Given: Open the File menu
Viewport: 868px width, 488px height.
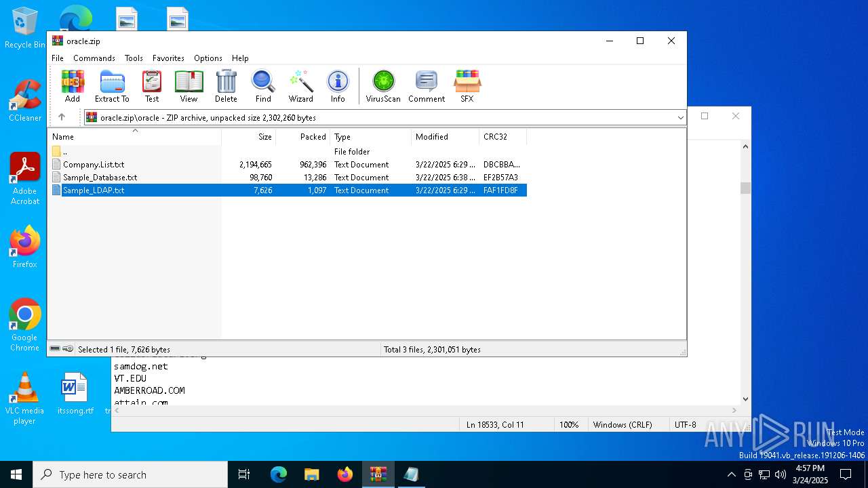Looking at the screenshot, I should (58, 58).
